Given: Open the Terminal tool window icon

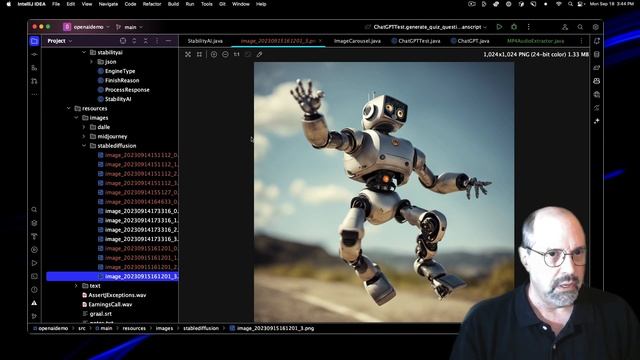Looking at the screenshot, I should click(x=34, y=276).
